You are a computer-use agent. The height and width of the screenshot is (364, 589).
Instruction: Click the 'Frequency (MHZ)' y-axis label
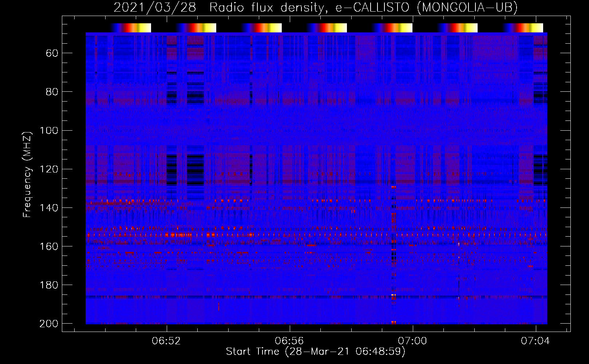tap(27, 174)
